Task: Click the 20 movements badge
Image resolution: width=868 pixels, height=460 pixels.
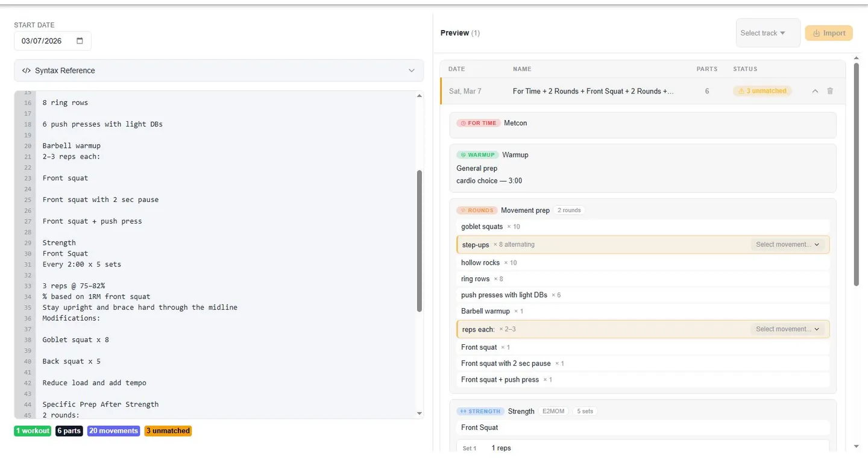Action: coord(113,431)
